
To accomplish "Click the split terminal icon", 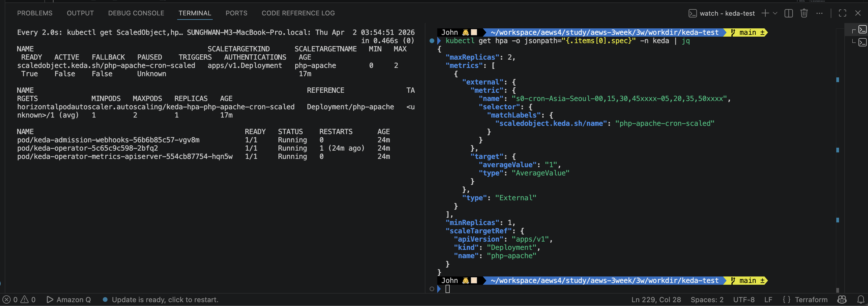I will (x=788, y=13).
